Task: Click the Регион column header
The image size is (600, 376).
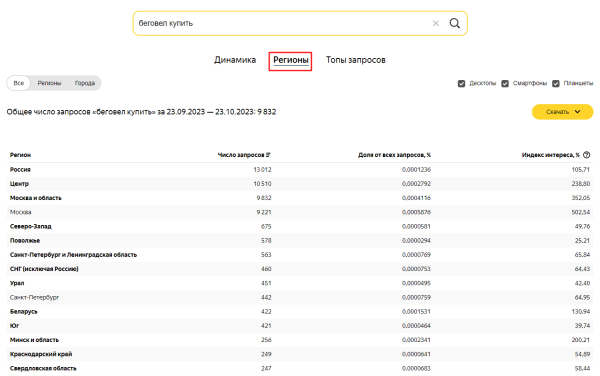Action: (20, 155)
